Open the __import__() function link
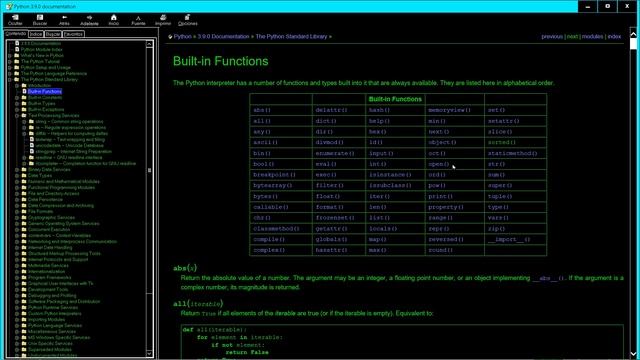 tap(509, 240)
